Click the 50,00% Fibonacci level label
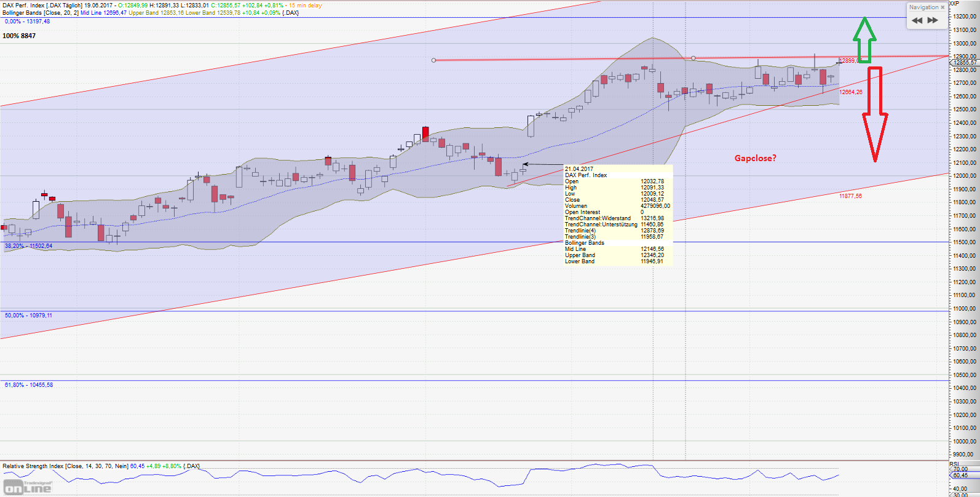Image resolution: width=980 pixels, height=497 pixels. (x=28, y=316)
